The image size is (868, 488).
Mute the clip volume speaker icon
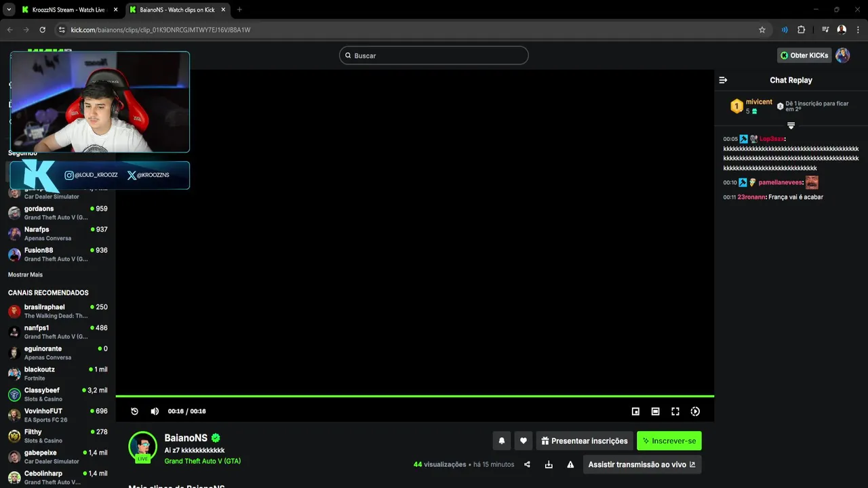(155, 411)
